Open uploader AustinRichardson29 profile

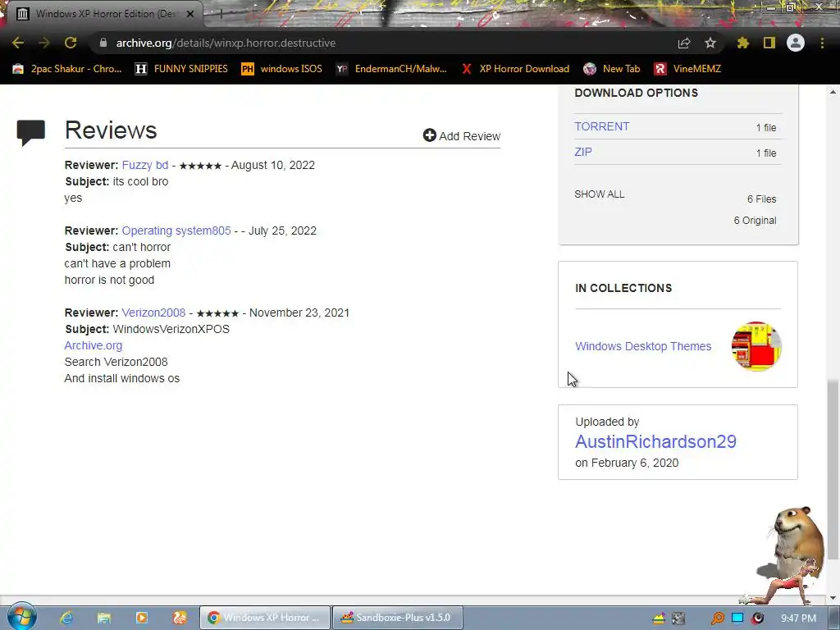pyautogui.click(x=655, y=441)
